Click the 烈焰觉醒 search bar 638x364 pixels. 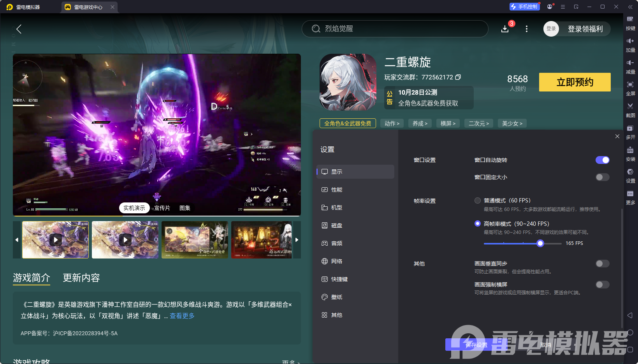click(x=395, y=28)
